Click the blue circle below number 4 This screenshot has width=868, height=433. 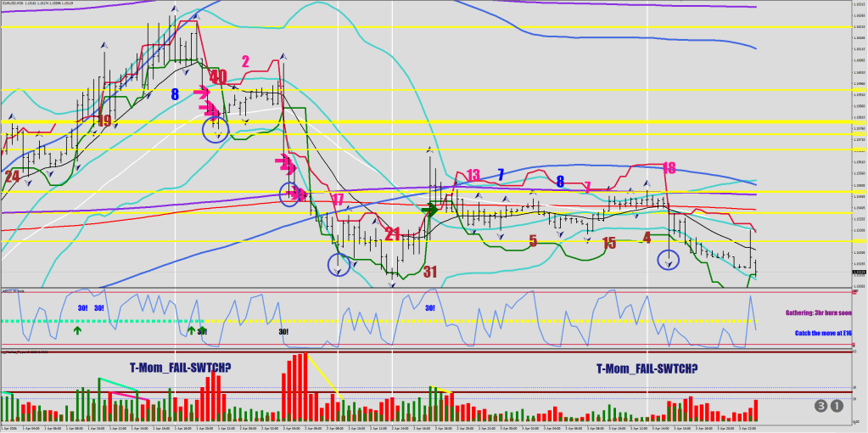(669, 260)
